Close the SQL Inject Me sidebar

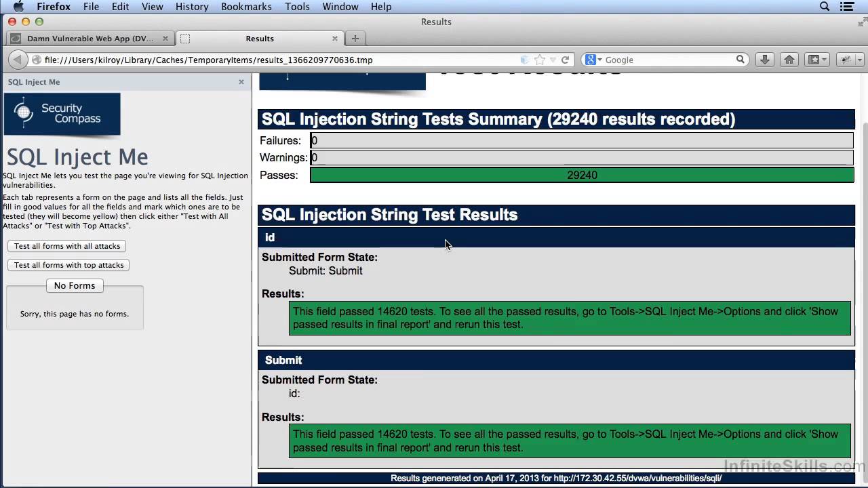point(241,82)
